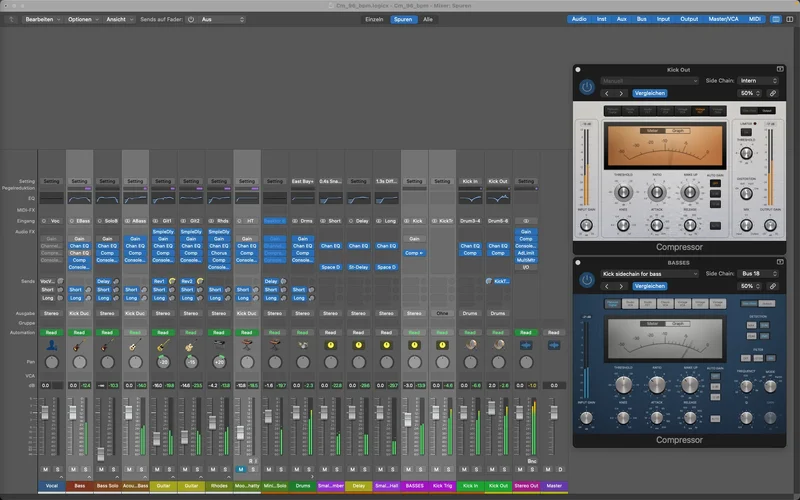
Task: Mute the Bass channel
Action: point(73,469)
